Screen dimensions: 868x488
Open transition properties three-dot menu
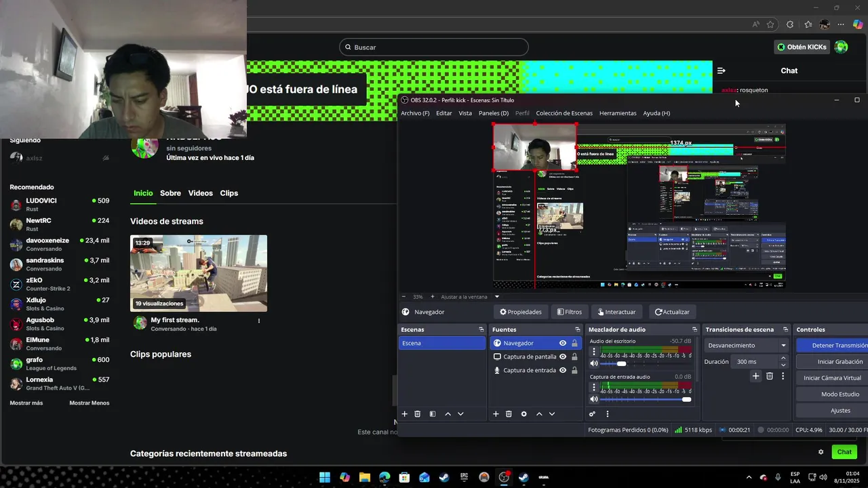click(x=783, y=376)
